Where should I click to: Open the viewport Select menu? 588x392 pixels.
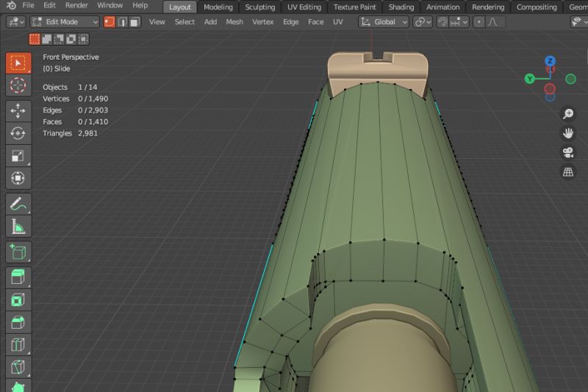(184, 22)
